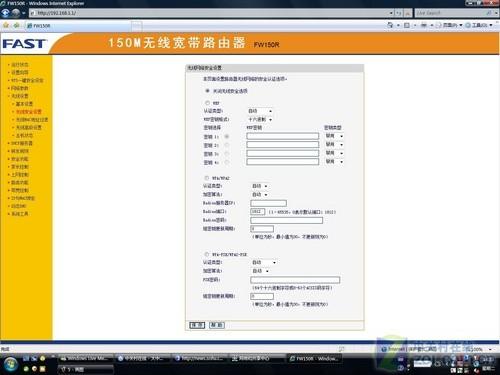Image resolution: width=500 pixels, height=375 pixels.
Task: Select the WEP radio button
Action: pyautogui.click(x=207, y=103)
